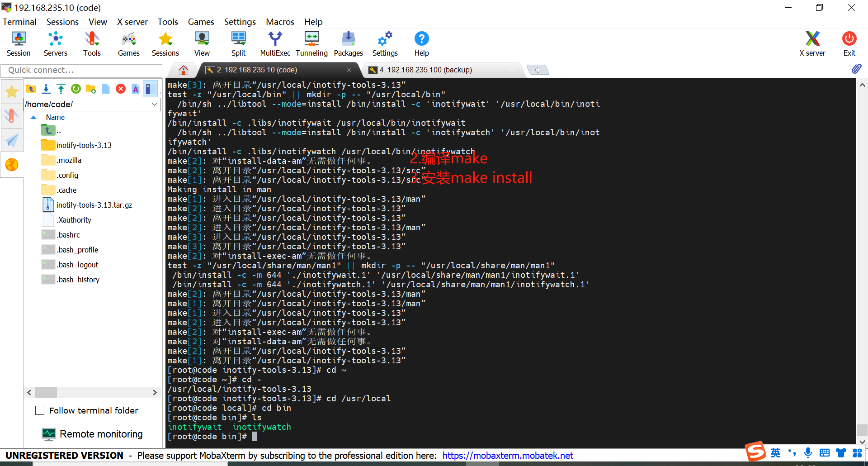The image size is (868, 466).
Task: Click the Session toolbar icon
Action: (19, 44)
